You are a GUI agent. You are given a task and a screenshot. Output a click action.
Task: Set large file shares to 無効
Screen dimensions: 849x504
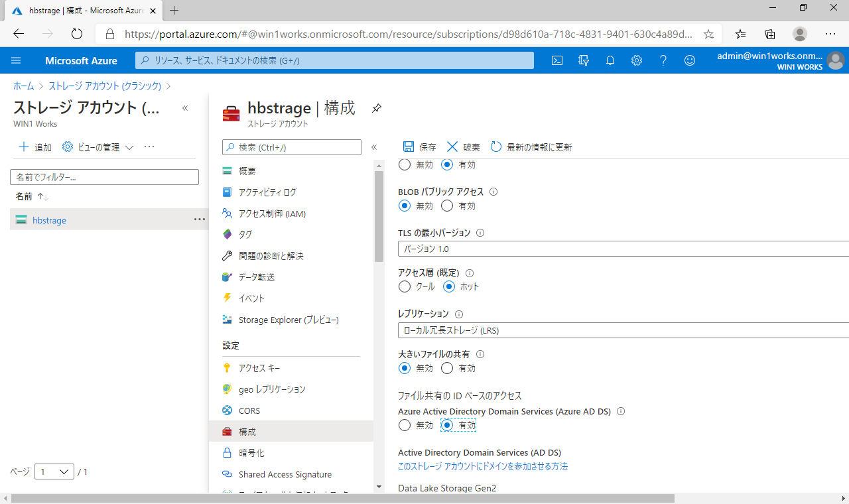point(405,368)
